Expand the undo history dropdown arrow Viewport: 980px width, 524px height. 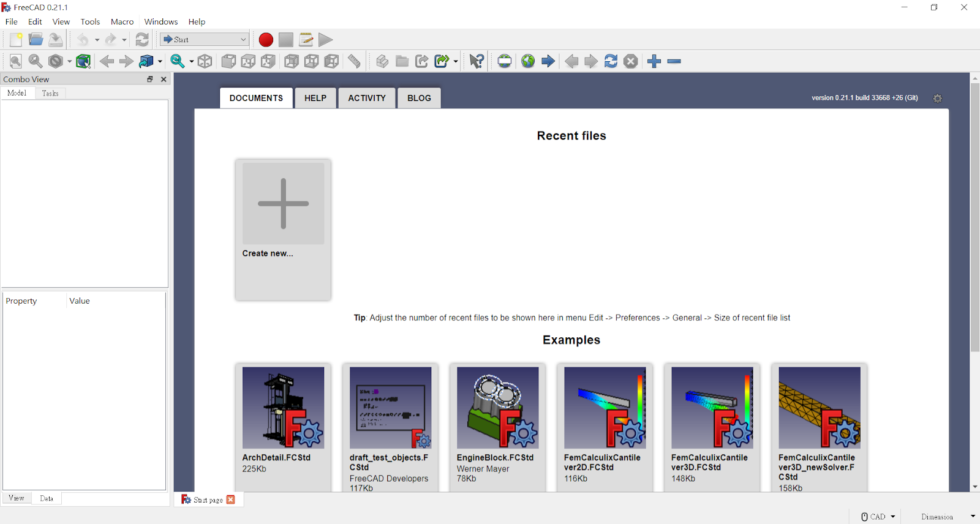coord(97,40)
